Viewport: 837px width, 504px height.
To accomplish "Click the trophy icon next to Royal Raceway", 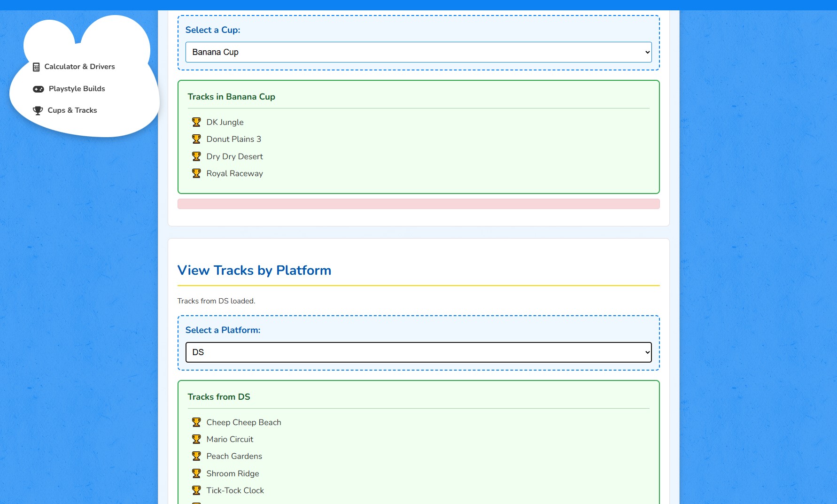I will 196,173.
